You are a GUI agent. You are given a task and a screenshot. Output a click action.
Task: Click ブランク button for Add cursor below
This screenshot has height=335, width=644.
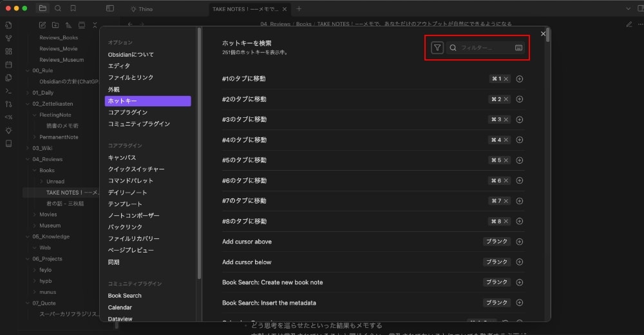click(x=497, y=262)
